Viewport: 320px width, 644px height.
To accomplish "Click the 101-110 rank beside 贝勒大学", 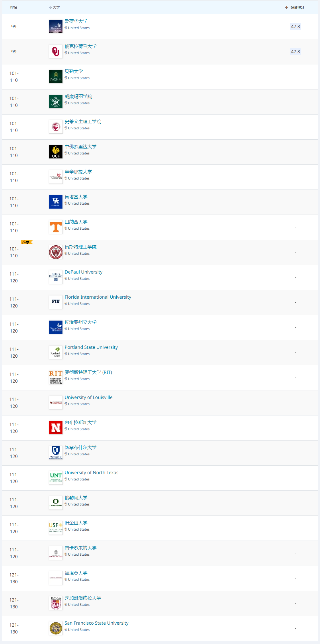I will tap(14, 77).
